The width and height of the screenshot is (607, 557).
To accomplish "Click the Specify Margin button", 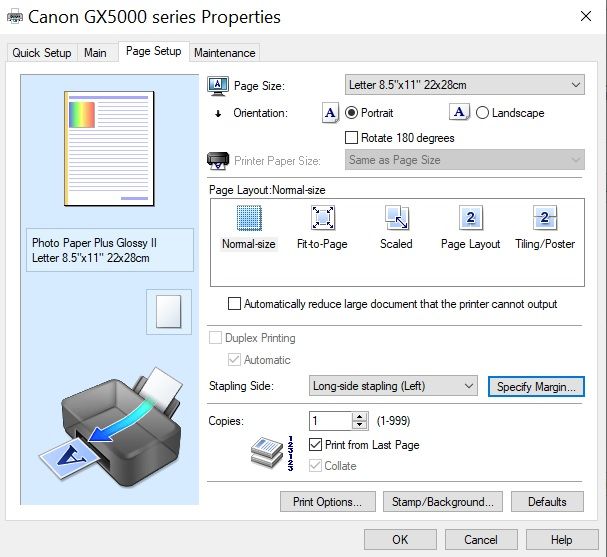I will (535, 386).
